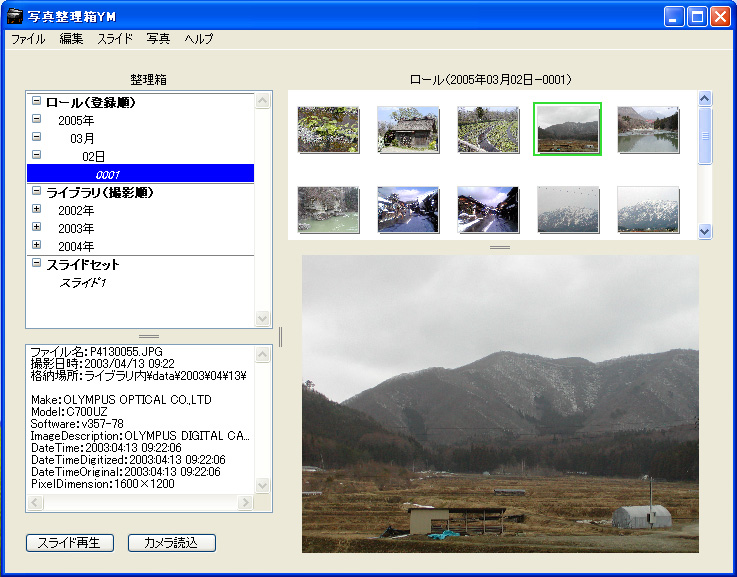Screen dimensions: 737x577
Task: Select the river gorge thumbnail in second row
Action: 328,208
